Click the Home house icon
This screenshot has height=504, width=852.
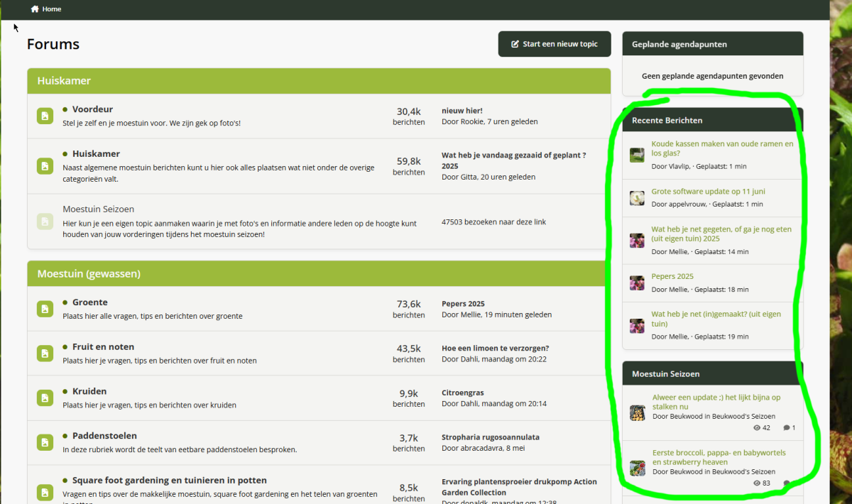(35, 9)
